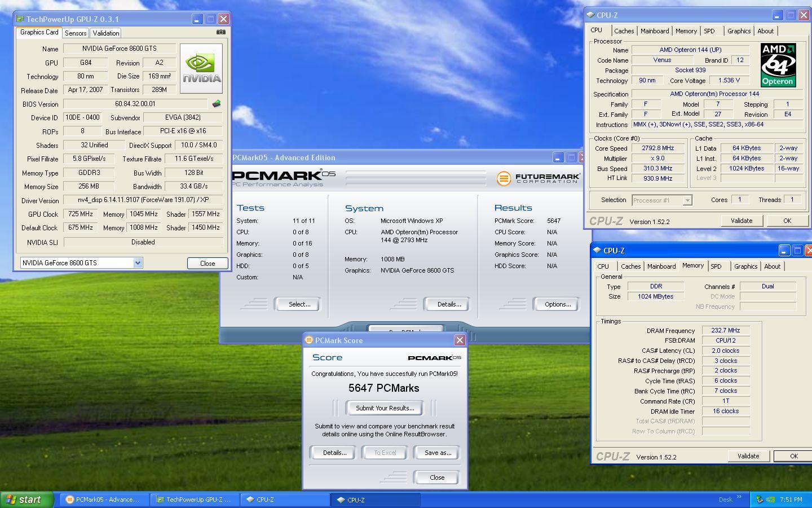Click Save as... in PCMark Score dialog

[x=438, y=453]
